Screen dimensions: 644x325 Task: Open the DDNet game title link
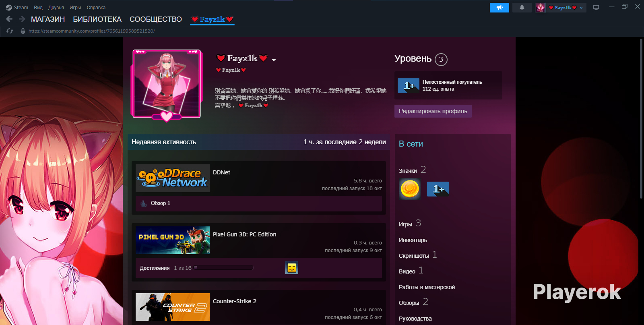[221, 172]
